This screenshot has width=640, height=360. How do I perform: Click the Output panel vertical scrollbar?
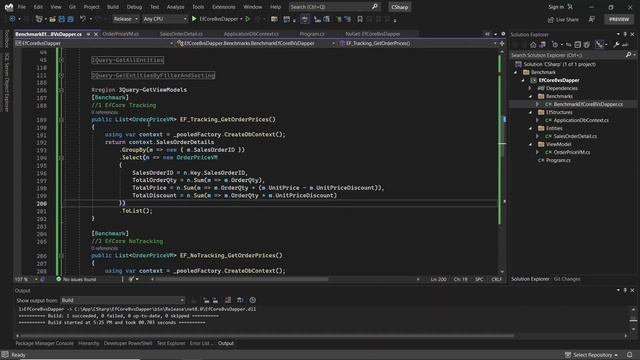pos(633,319)
